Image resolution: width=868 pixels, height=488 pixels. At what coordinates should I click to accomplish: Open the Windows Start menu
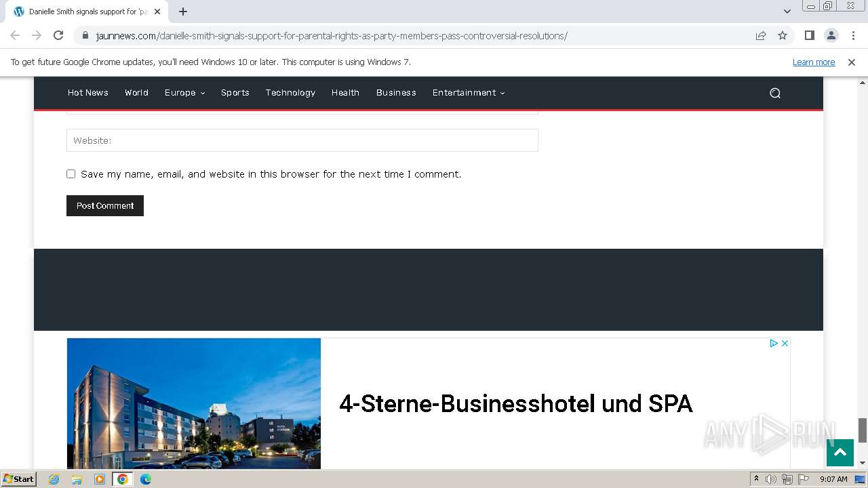click(18, 479)
